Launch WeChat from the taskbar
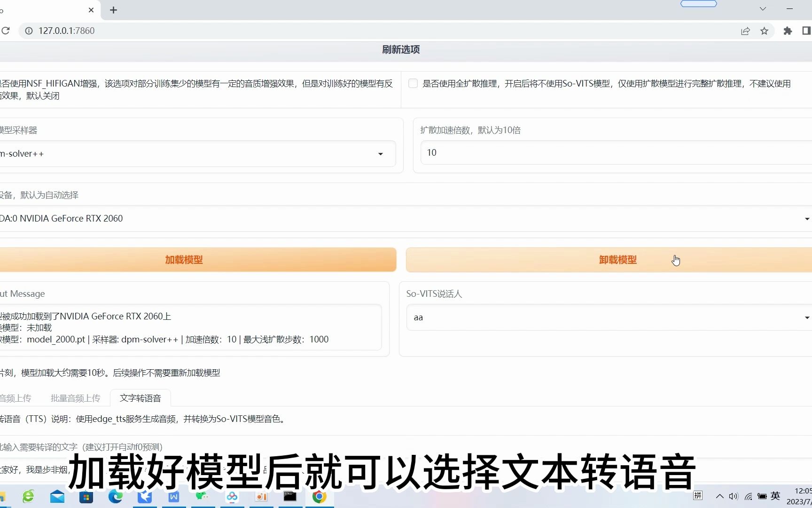The image size is (812, 508). pos(203,497)
